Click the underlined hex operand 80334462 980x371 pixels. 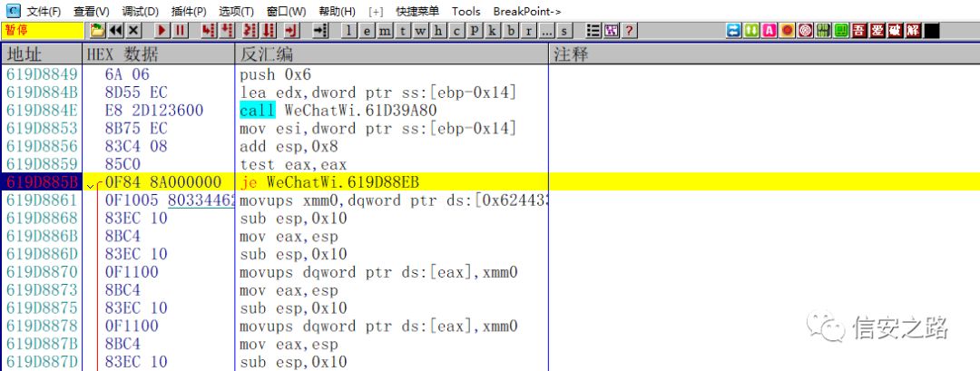(201, 200)
